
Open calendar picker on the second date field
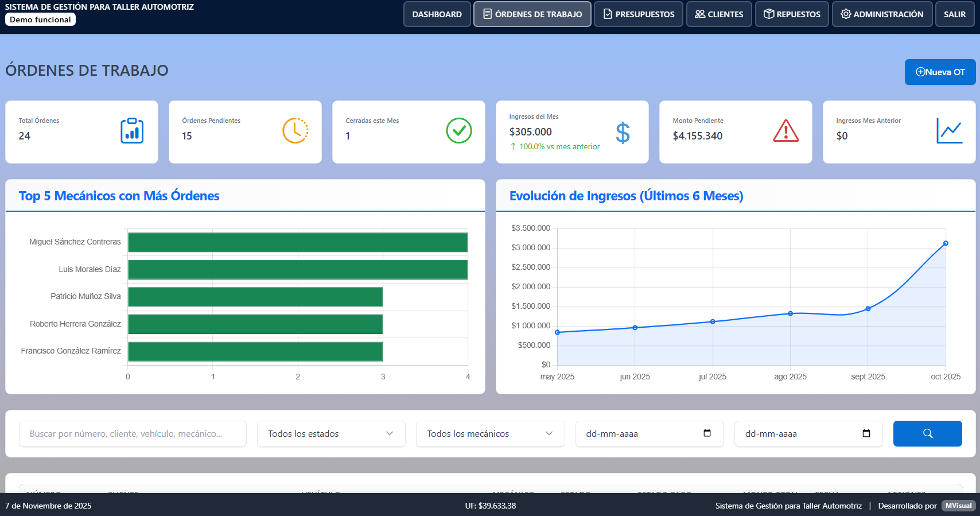coord(866,433)
